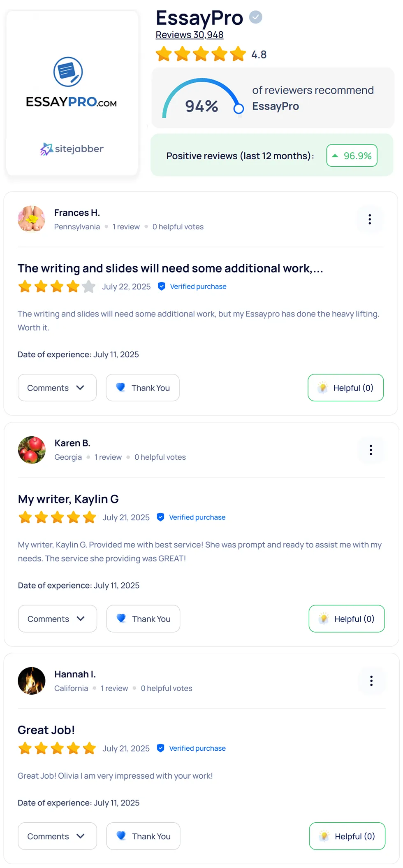The height and width of the screenshot is (868, 403).
Task: Click the EssayPro.com logo icon
Action: click(68, 72)
